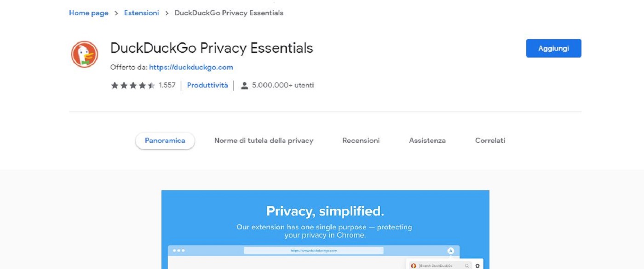Click the users person icon

click(x=245, y=86)
